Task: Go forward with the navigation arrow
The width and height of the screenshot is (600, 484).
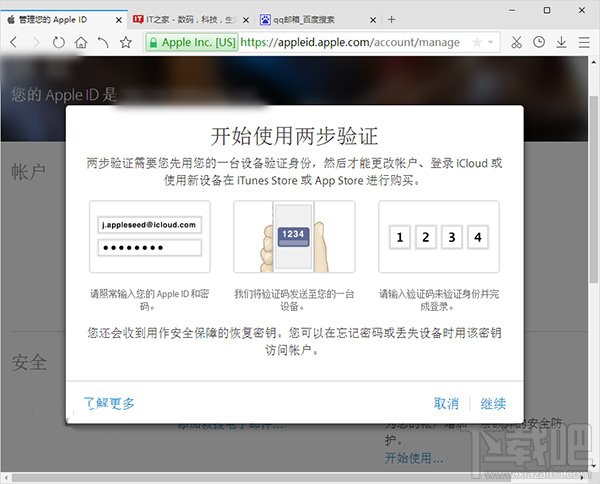Action: click(x=36, y=42)
